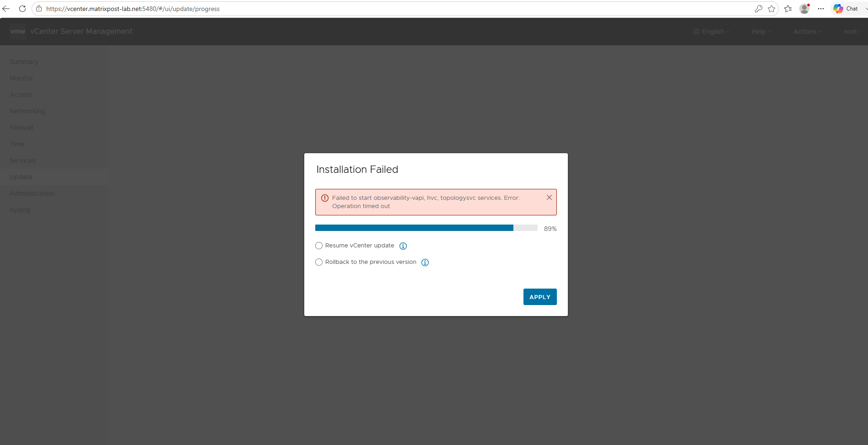Expand the Help menu

[x=761, y=32]
